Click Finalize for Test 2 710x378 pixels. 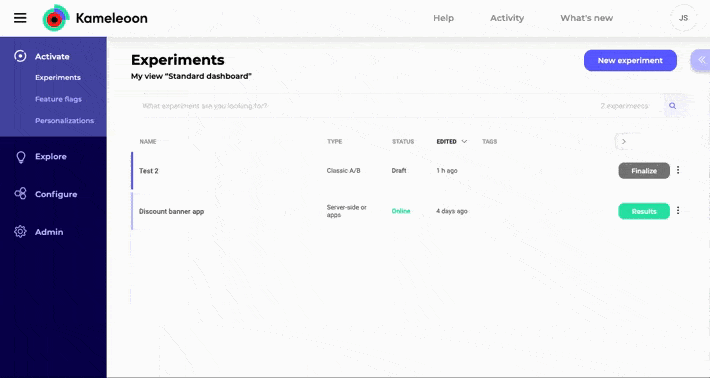pyautogui.click(x=644, y=171)
